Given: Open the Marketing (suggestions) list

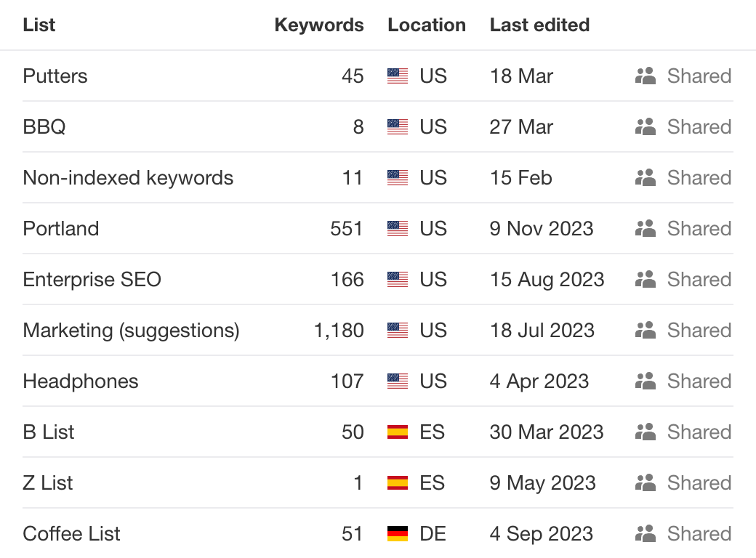Looking at the screenshot, I should coord(131,331).
